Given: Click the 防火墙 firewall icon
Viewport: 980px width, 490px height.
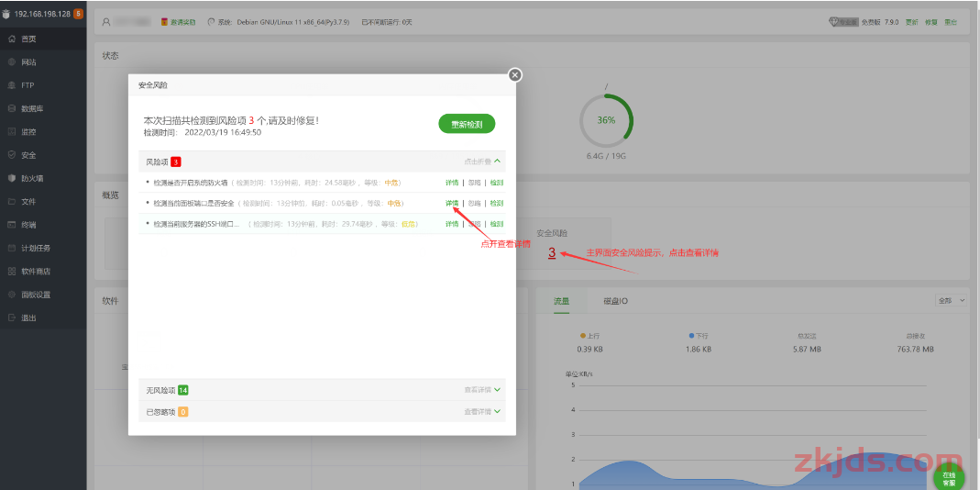Looking at the screenshot, I should click(11, 178).
